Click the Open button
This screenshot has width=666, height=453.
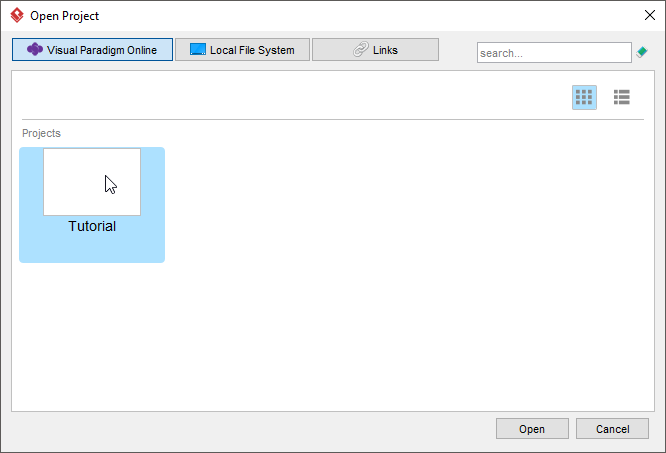click(x=532, y=429)
